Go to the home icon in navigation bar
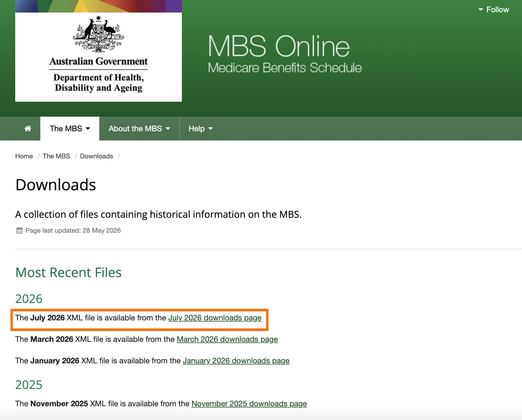Viewport: 522px width, 420px height. 28,129
